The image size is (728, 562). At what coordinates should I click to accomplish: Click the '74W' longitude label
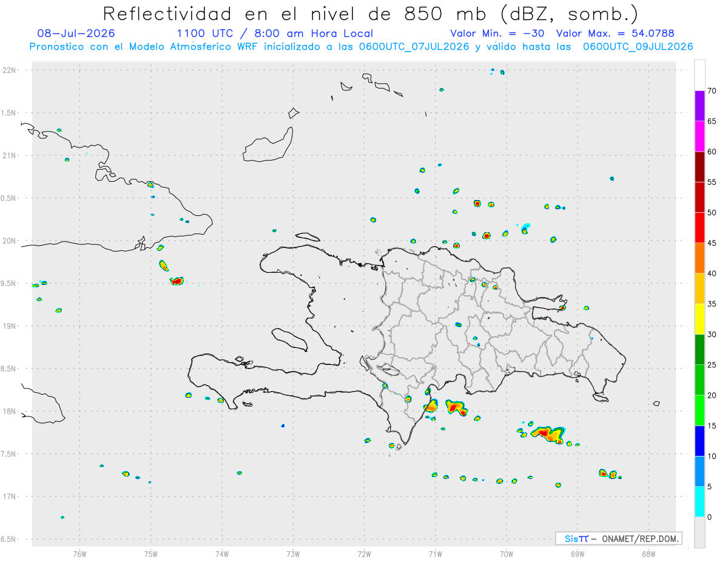222,553
